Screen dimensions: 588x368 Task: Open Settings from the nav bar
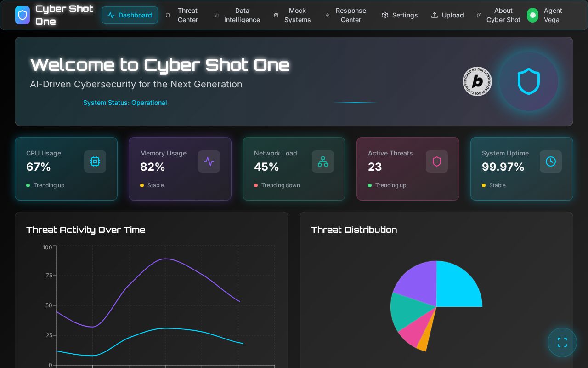tap(400, 15)
